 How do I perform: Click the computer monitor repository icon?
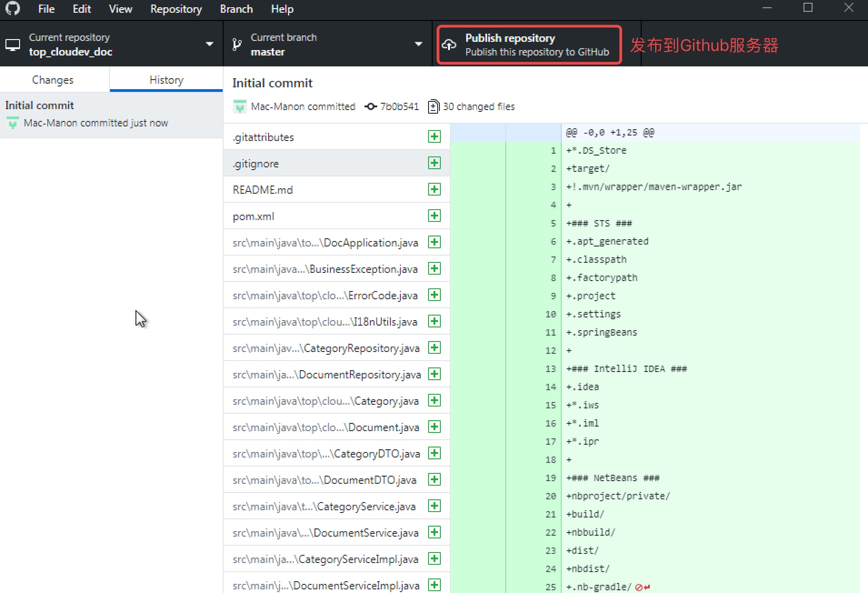[x=13, y=45]
